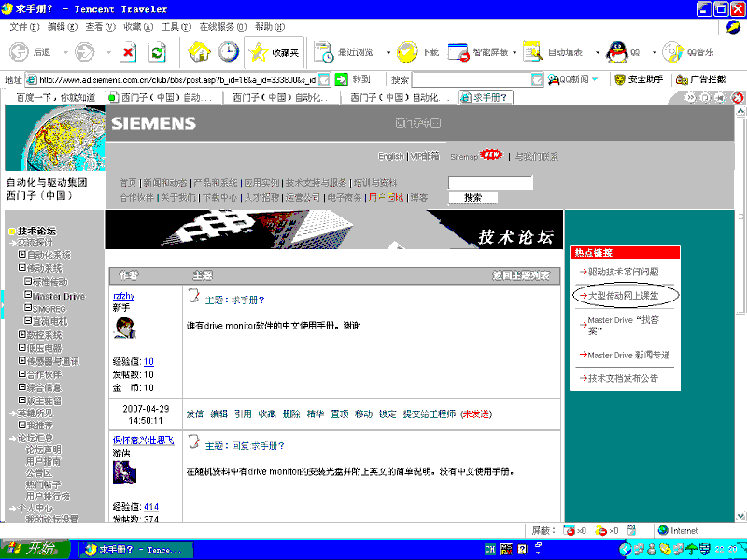Viewport: 747px width, 560px height.
Task: Expand 数控系统 tree node
Action: [x=21, y=335]
